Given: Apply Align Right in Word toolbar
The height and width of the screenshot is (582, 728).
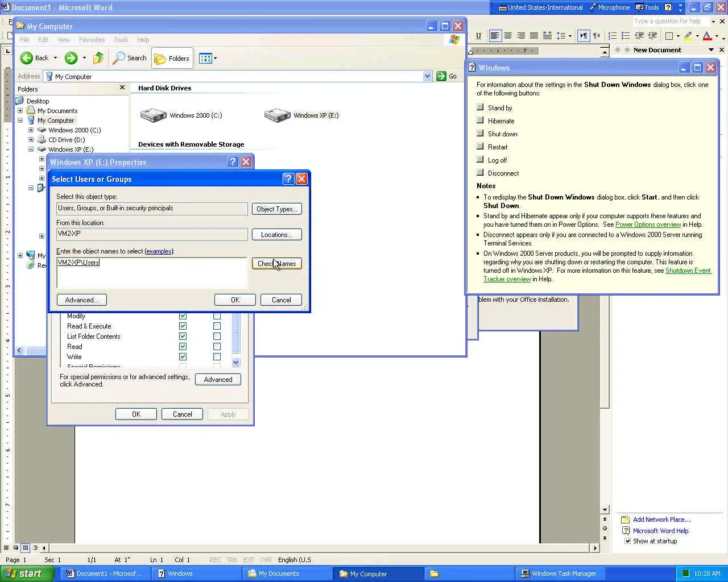Looking at the screenshot, I should [521, 36].
